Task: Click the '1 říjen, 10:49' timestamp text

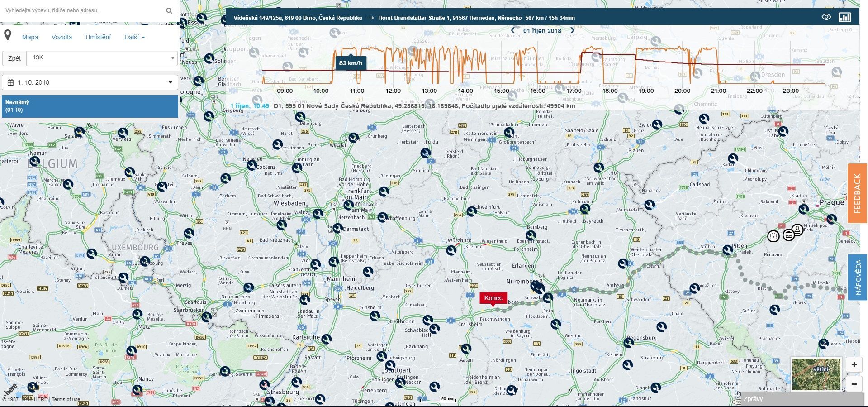Action: point(249,106)
